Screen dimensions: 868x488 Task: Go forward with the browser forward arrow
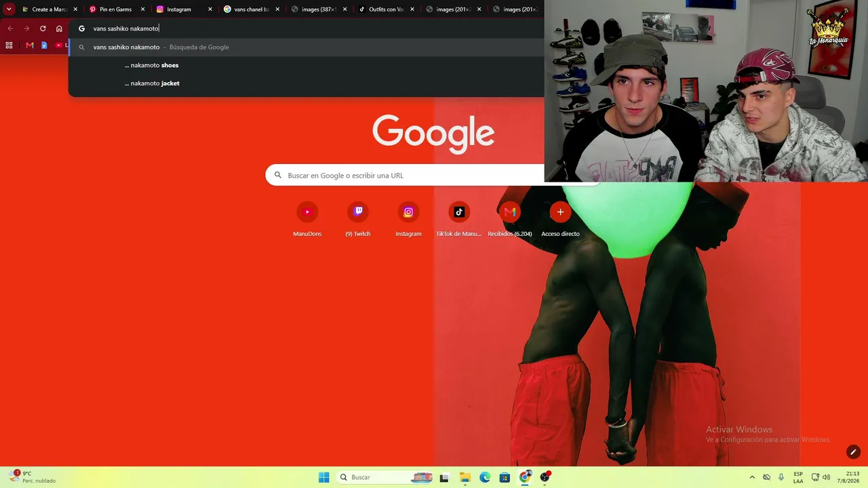pos(26,28)
